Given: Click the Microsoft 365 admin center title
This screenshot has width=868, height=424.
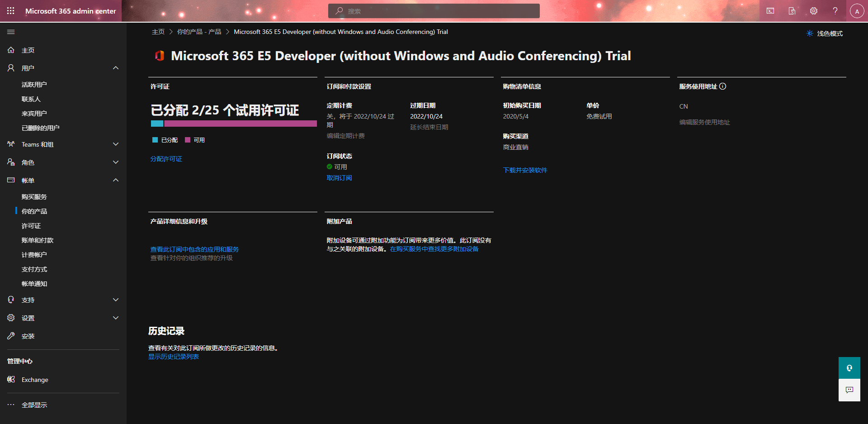Looking at the screenshot, I should tap(71, 11).
